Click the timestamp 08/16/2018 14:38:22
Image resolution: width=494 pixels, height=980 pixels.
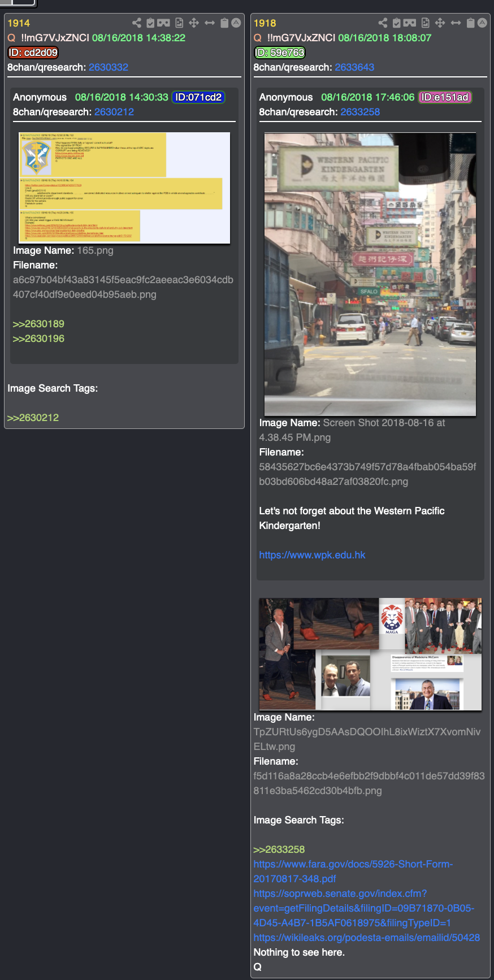[139, 38]
